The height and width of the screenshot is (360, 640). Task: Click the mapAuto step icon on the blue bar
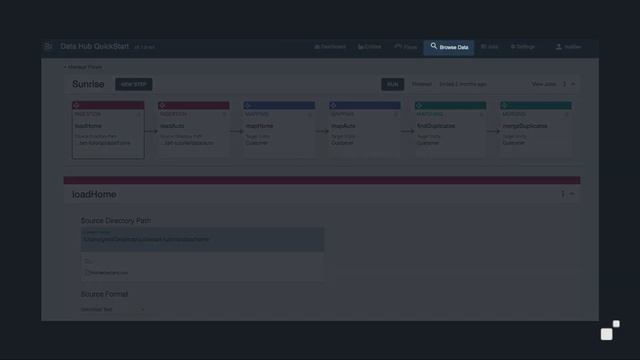tap(333, 105)
